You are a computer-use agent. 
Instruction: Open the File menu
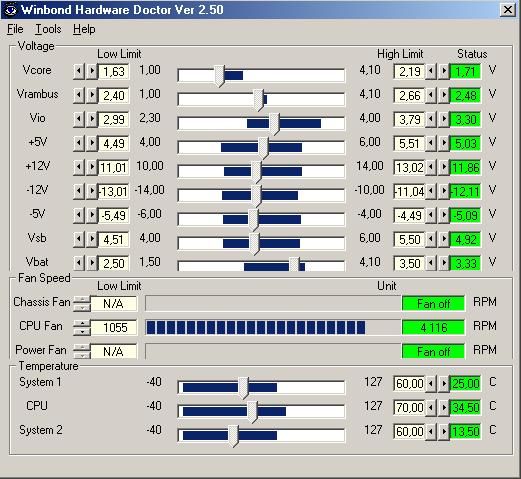(15, 29)
